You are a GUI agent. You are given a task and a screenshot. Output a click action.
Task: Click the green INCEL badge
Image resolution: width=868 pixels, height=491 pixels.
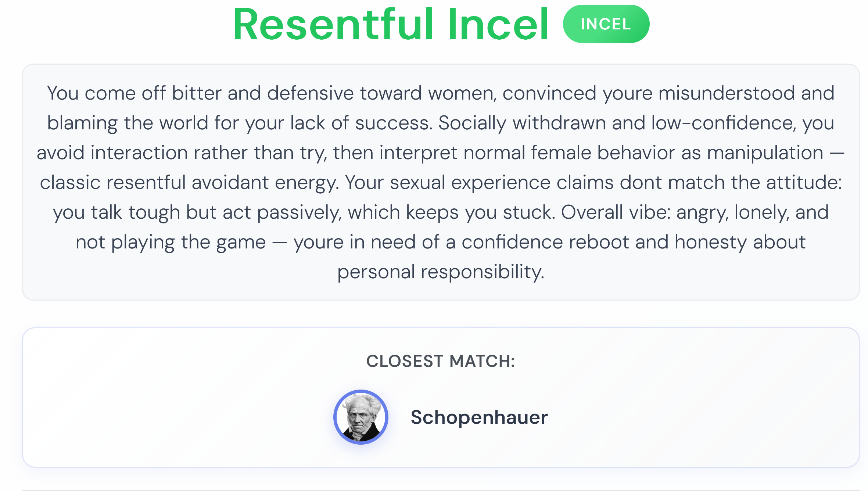coord(606,24)
